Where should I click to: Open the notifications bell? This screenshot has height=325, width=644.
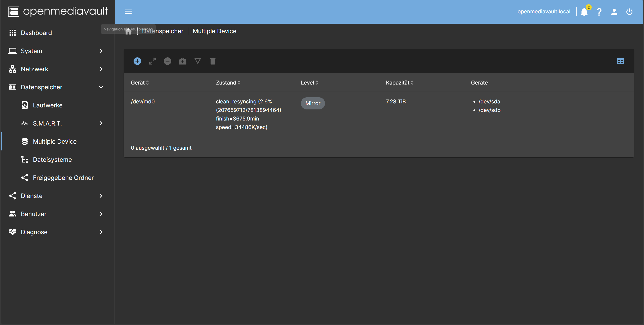(584, 12)
